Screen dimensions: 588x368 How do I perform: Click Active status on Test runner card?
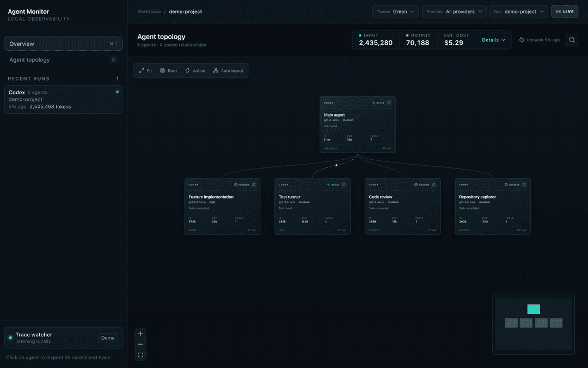pos(333,184)
